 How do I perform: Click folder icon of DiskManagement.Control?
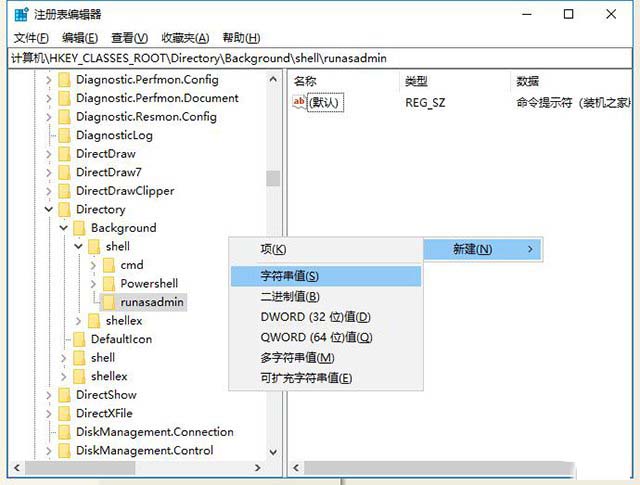click(x=64, y=450)
